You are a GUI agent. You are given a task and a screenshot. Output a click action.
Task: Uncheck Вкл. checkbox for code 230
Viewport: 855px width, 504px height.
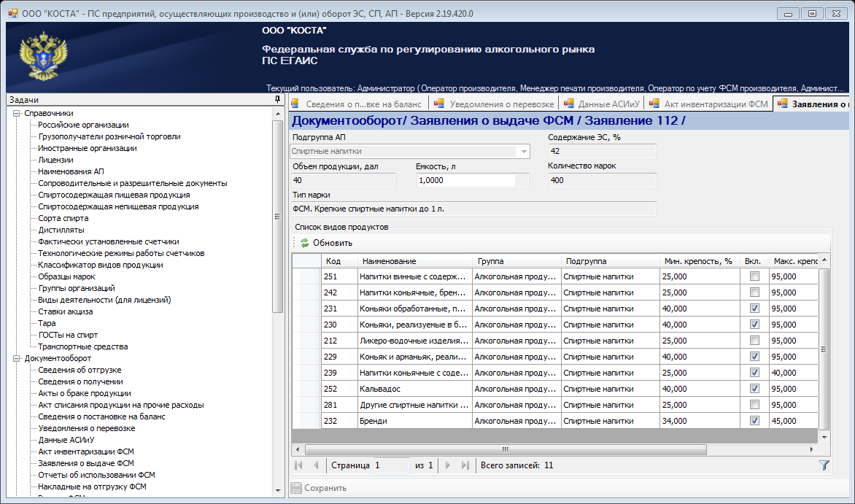(754, 325)
